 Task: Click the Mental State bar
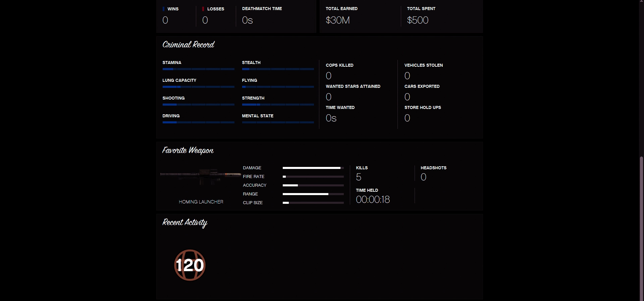278,122
